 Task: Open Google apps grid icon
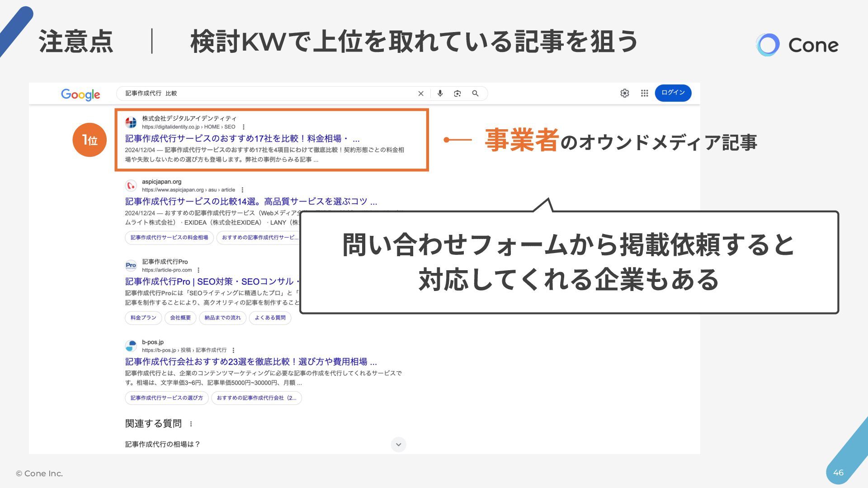coord(645,93)
